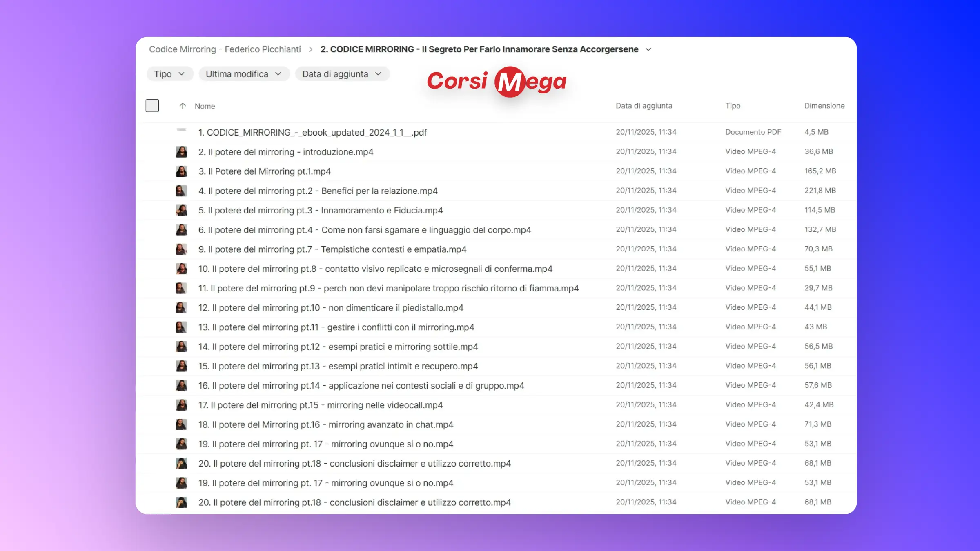Click the Tipo column header
The image size is (980, 551).
click(x=733, y=106)
